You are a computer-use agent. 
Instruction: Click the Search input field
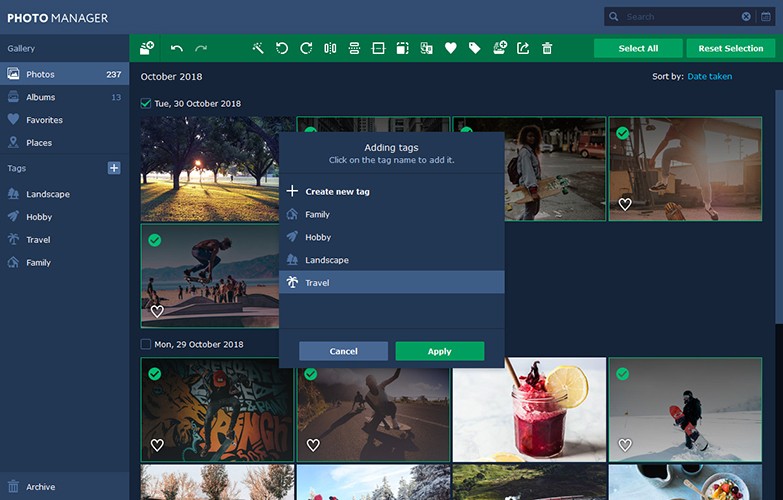680,16
